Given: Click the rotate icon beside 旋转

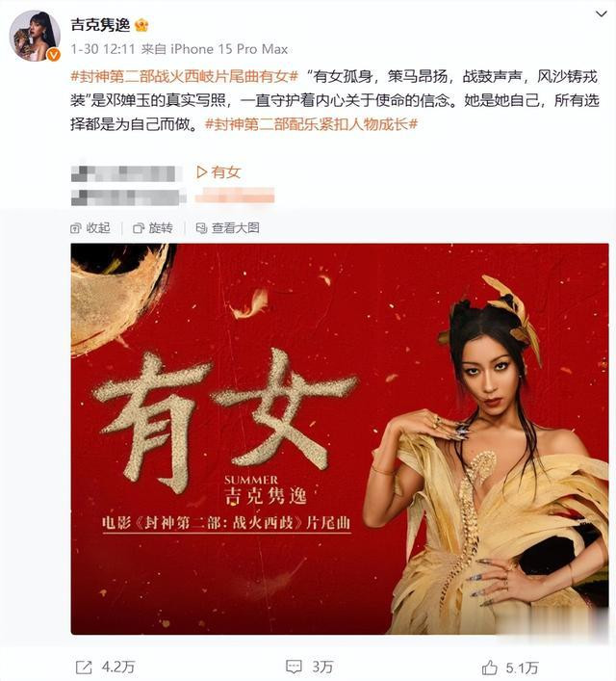Looking at the screenshot, I should 139,228.
